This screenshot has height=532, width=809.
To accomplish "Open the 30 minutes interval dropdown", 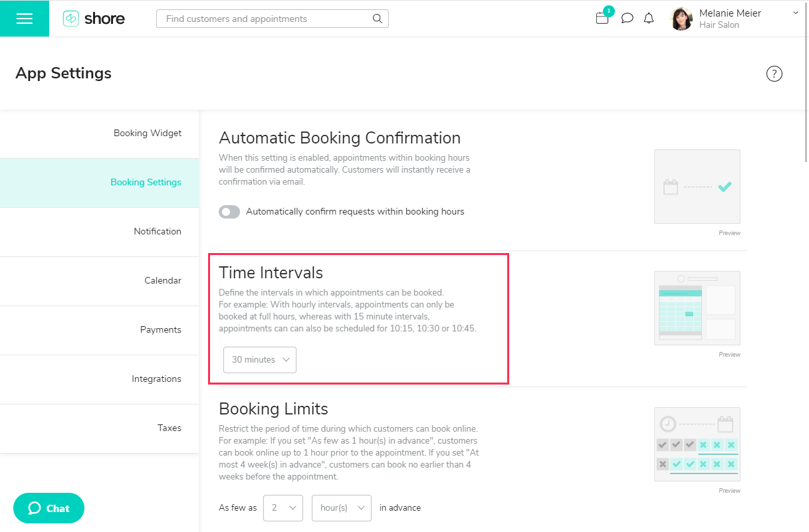I will [x=260, y=360].
